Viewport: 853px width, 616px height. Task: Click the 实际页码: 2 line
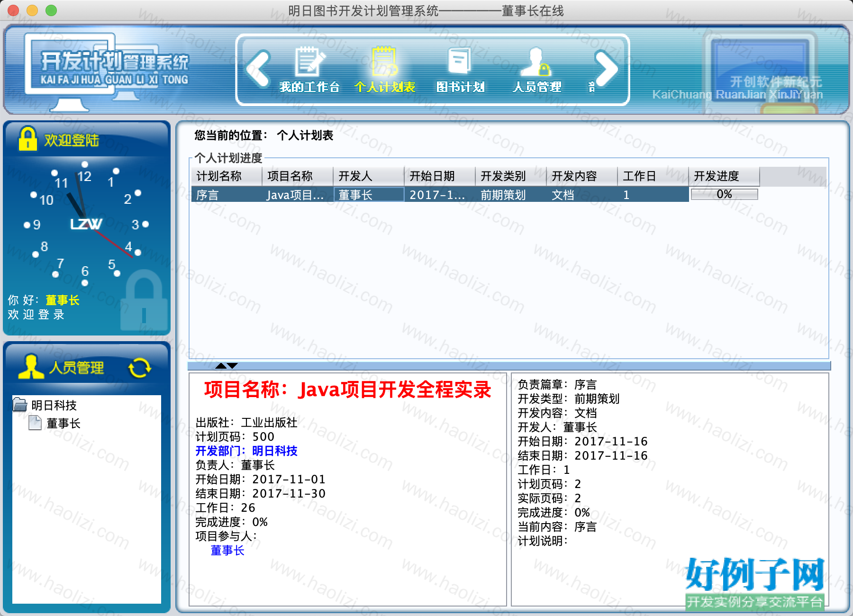(549, 498)
